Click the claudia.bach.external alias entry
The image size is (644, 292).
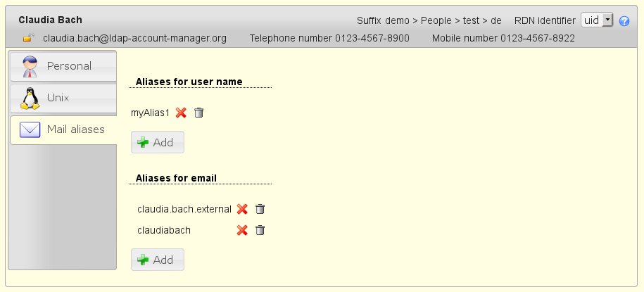coord(184,209)
